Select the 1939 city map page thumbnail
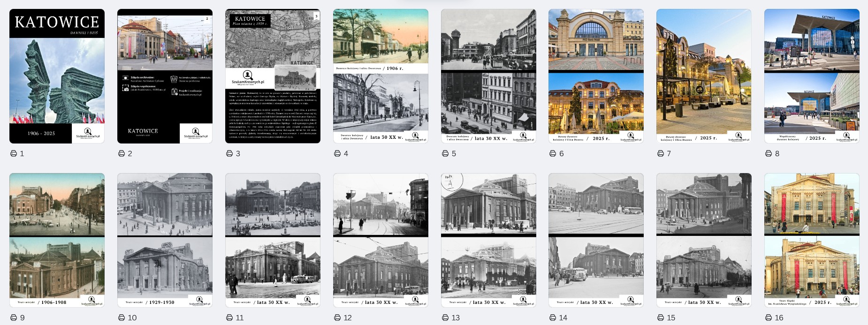The image size is (868, 325). coord(273,76)
